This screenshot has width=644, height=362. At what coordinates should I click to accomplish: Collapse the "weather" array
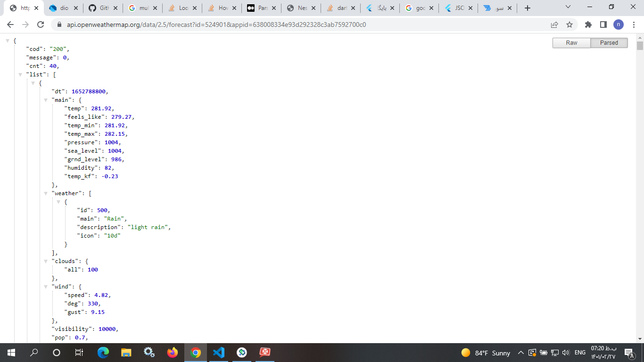(46, 193)
